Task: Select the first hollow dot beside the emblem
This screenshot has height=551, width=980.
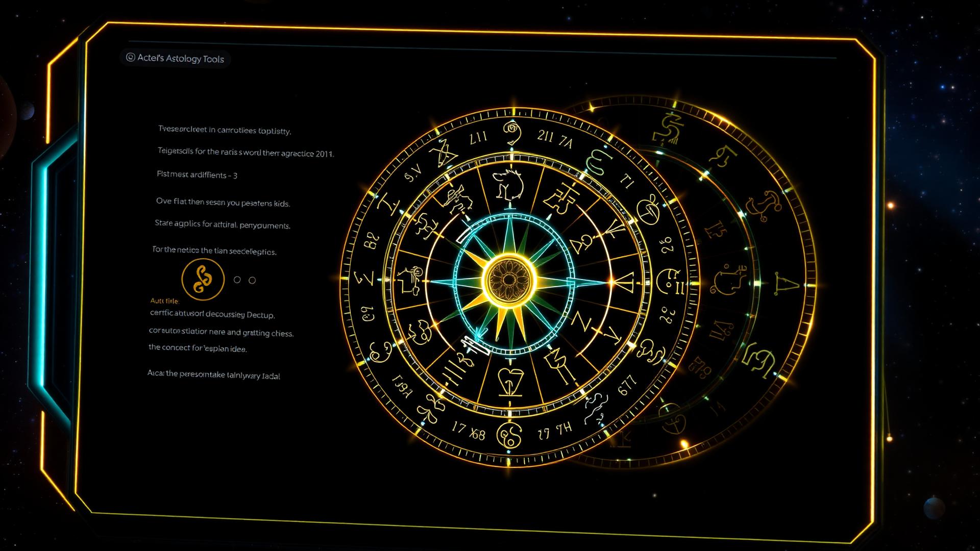Action: (x=237, y=280)
